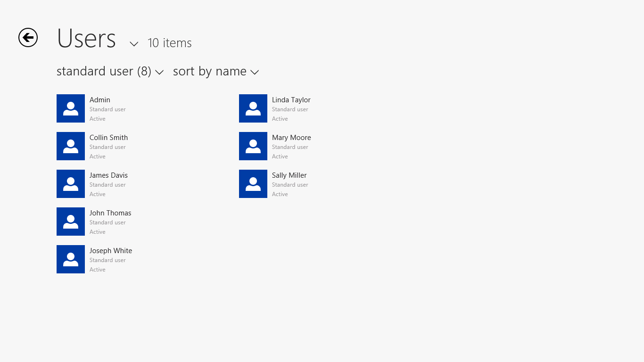Image resolution: width=644 pixels, height=362 pixels.
Task: Open the Joseph White name entry
Action: click(x=111, y=251)
